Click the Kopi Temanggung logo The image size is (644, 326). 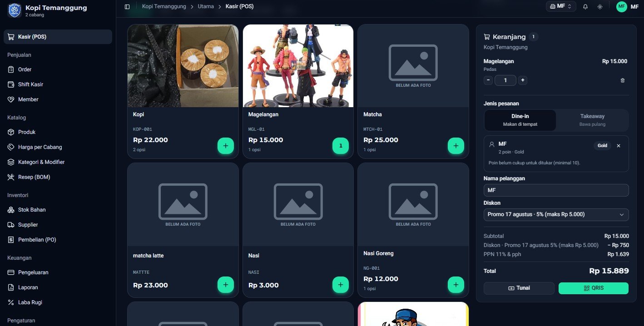click(15, 10)
